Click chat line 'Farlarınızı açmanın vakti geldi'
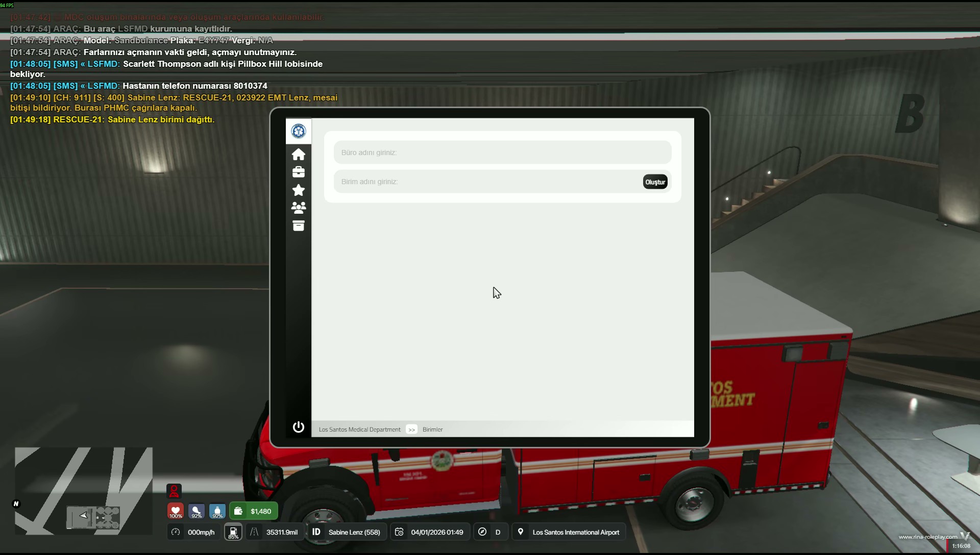The width and height of the screenshot is (980, 555). click(x=153, y=52)
